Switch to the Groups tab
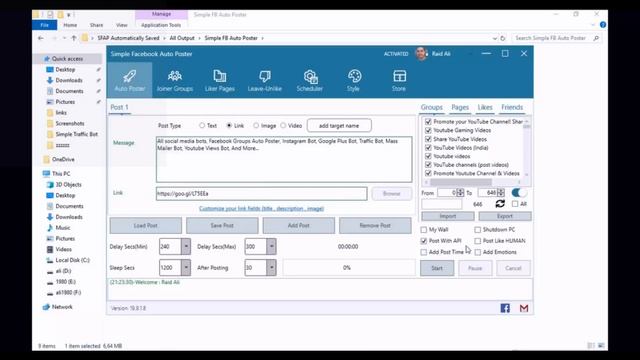 (431, 107)
